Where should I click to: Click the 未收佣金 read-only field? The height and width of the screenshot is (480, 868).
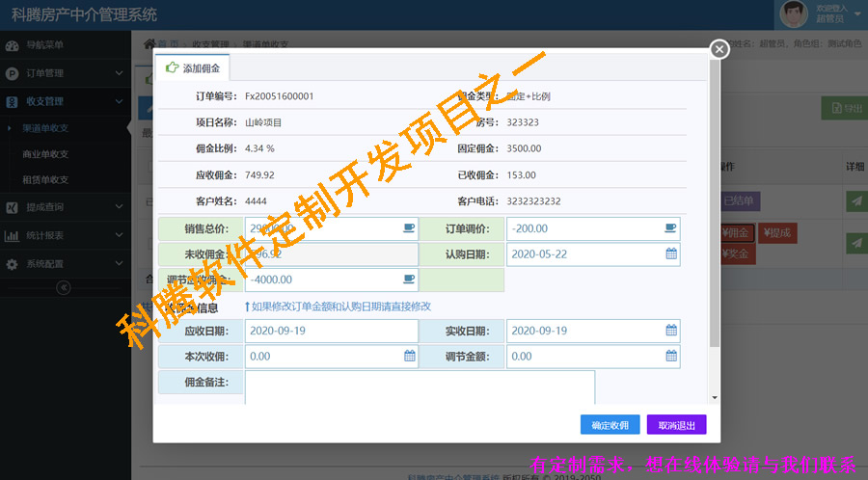[x=331, y=254]
